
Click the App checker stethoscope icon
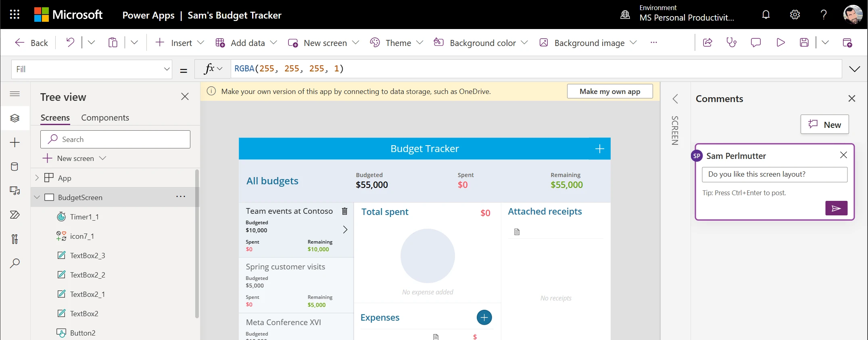click(x=731, y=42)
